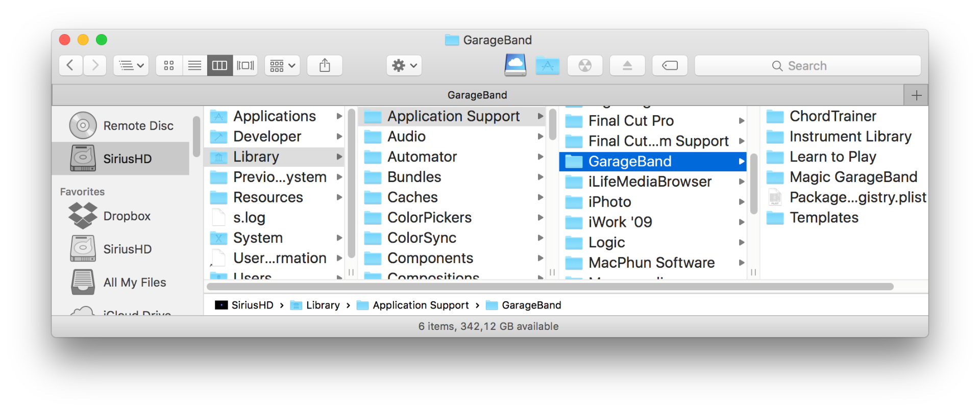Select the Application Support folder
Screen dimensions: 980x411
[x=452, y=116]
